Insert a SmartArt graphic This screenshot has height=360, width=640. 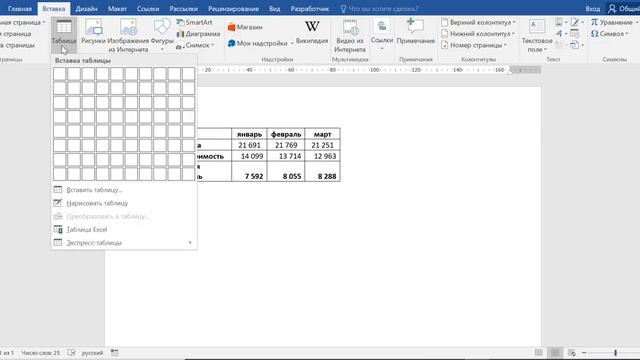click(195, 22)
